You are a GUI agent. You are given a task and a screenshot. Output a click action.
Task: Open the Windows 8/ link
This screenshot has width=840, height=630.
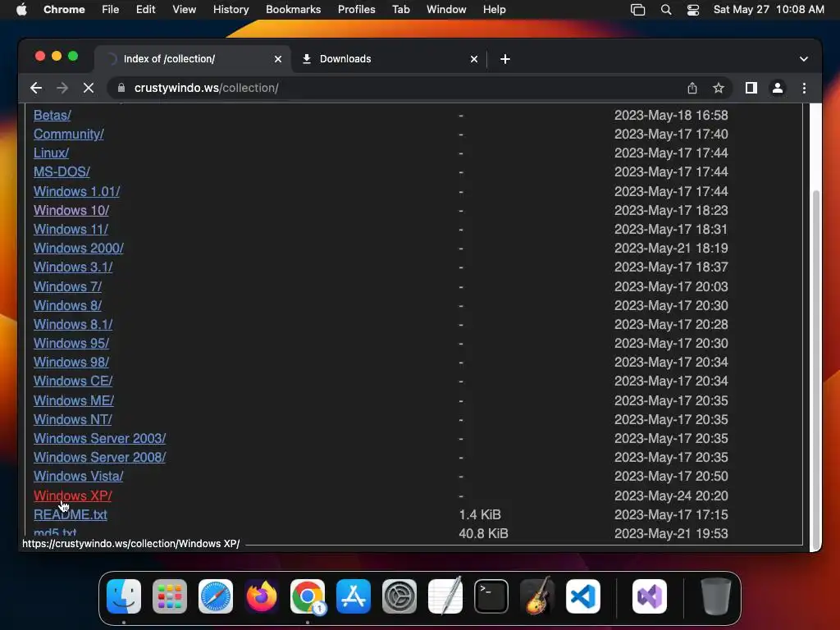67,305
